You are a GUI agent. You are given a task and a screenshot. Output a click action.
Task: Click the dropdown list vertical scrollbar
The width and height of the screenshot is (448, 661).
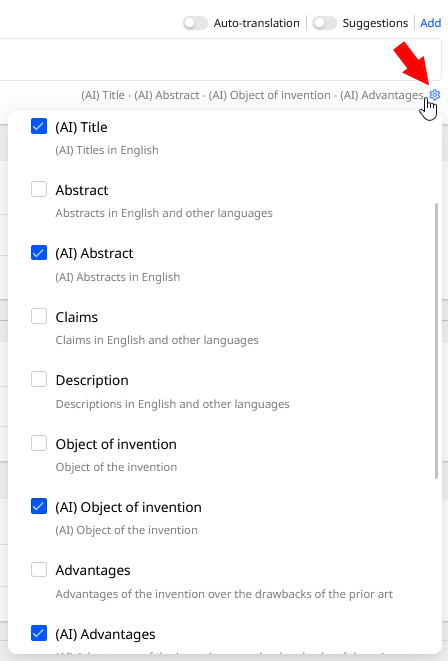click(436, 341)
